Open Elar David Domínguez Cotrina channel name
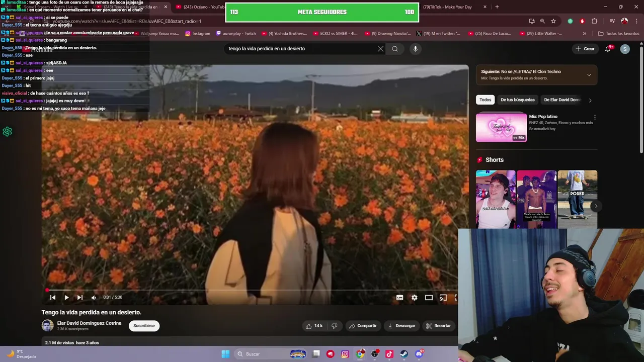The width and height of the screenshot is (644, 362). (x=89, y=323)
